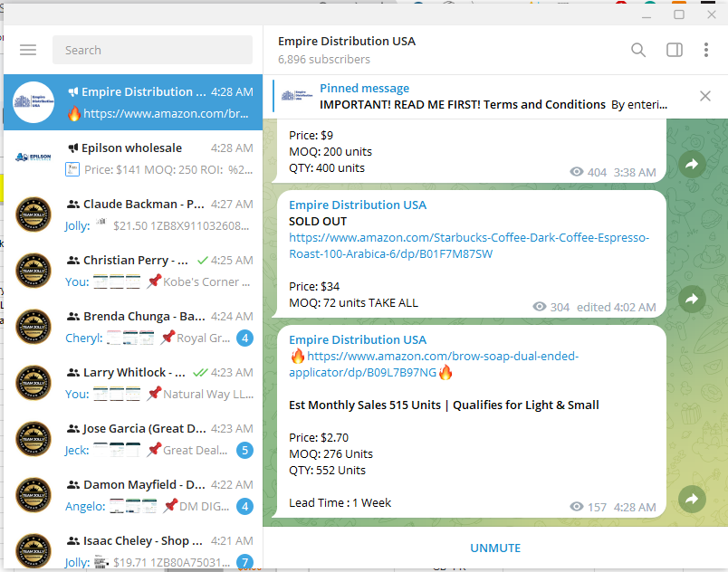
Task: Click "MOQ: 72 units TAKE ALL" text
Action: tap(353, 303)
